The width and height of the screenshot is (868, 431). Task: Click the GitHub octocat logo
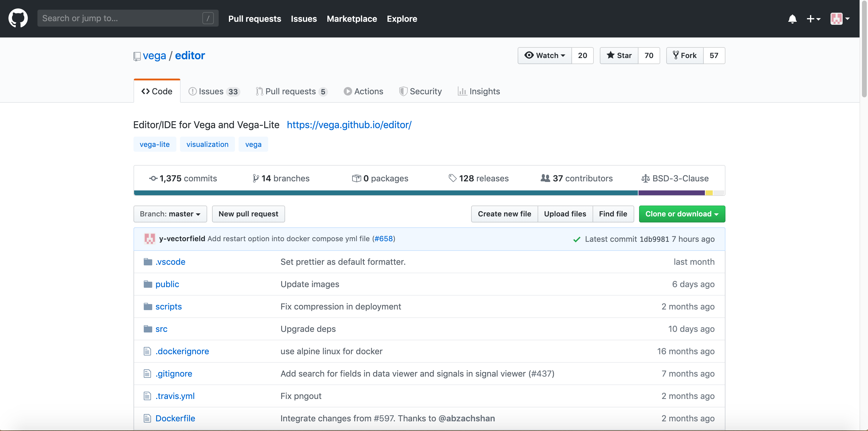(x=18, y=18)
